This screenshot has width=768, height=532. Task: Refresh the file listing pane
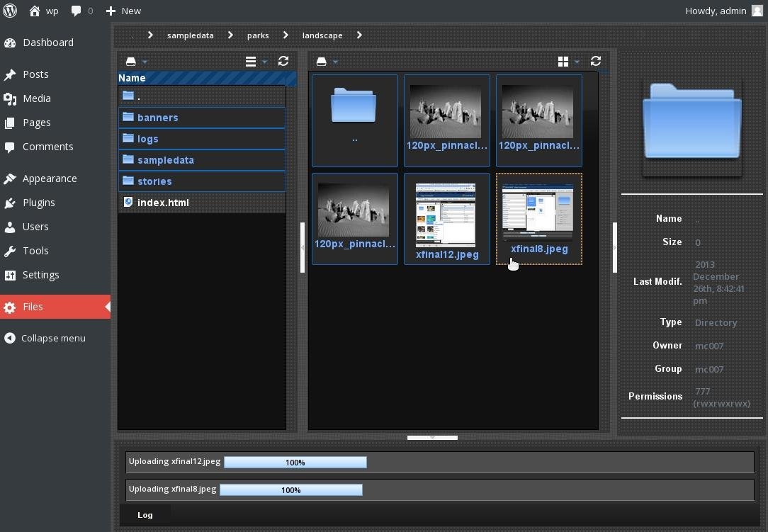tap(596, 62)
